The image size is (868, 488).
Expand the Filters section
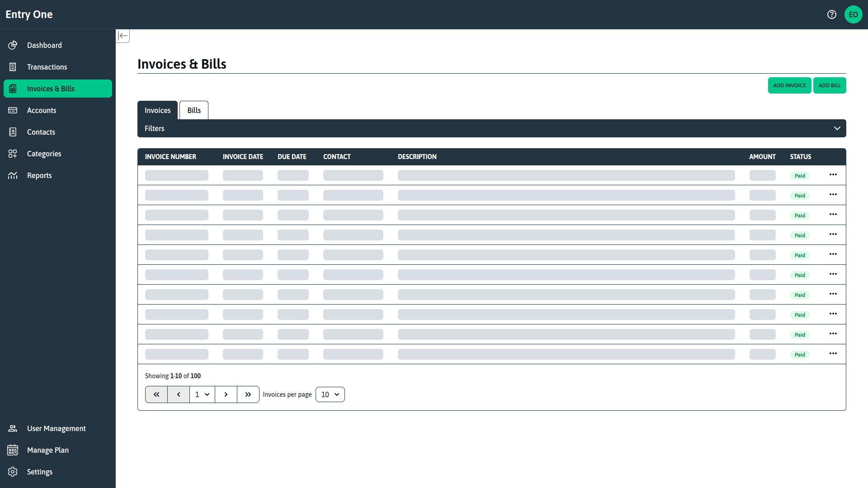click(836, 128)
